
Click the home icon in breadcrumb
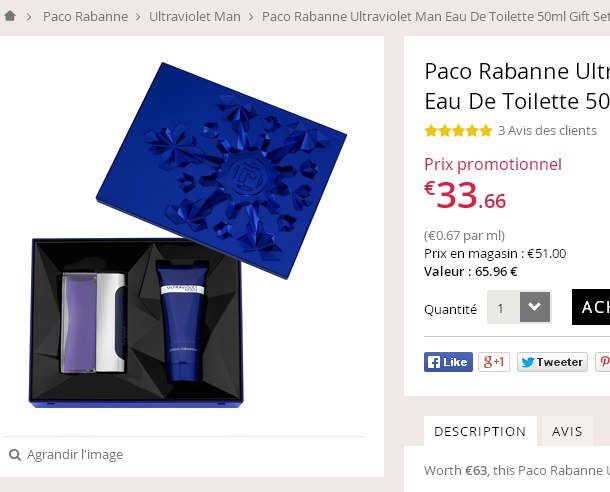point(10,16)
